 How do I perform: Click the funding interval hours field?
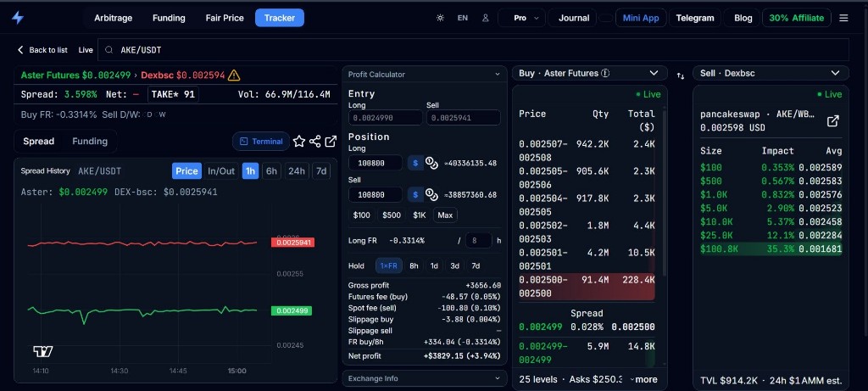(x=478, y=240)
